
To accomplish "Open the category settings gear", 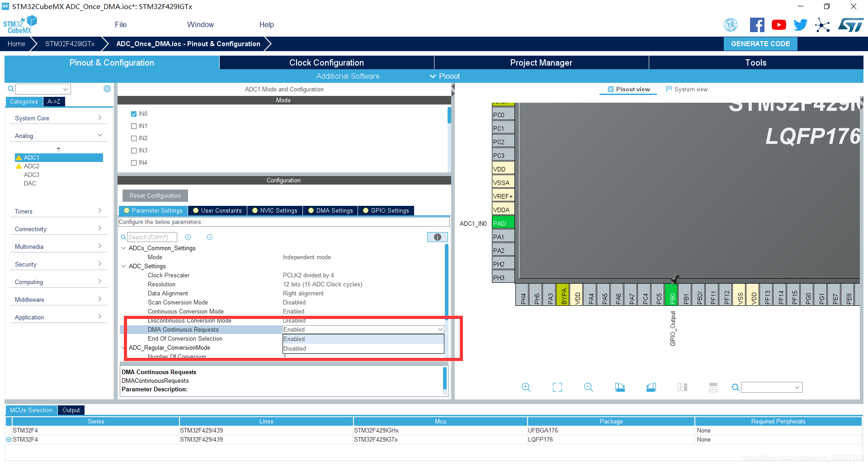I will pos(107,89).
